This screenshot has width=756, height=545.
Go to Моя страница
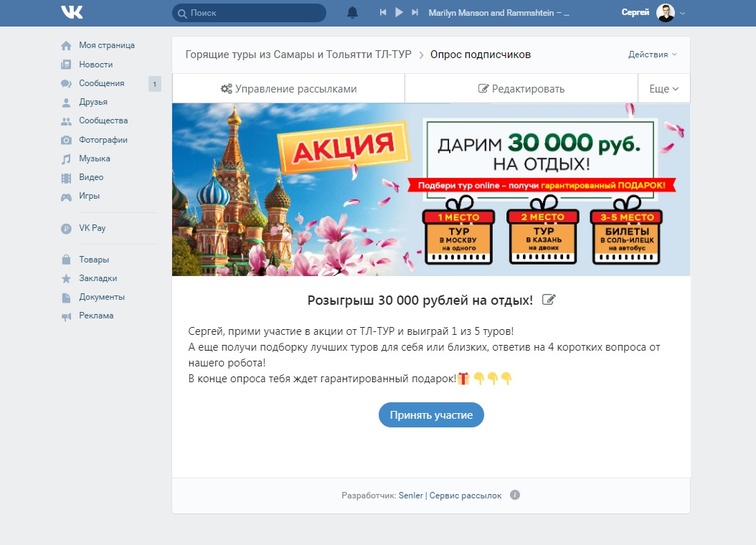(x=107, y=45)
